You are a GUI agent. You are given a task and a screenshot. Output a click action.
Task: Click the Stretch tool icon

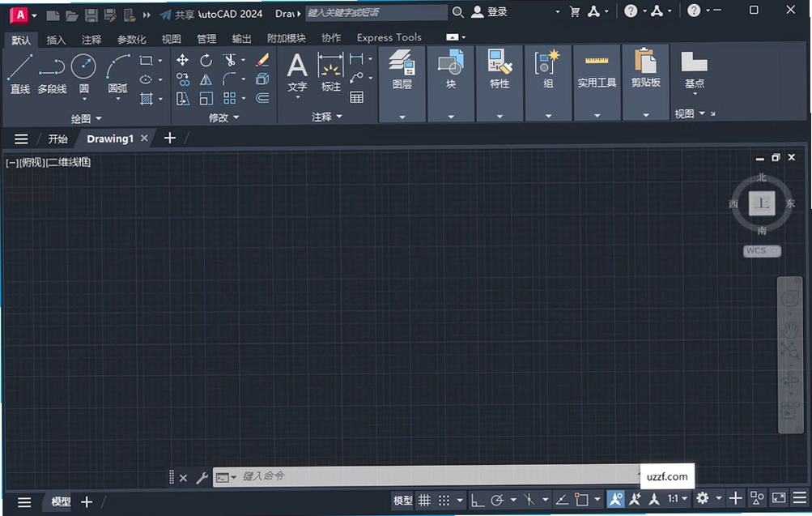[x=182, y=99]
